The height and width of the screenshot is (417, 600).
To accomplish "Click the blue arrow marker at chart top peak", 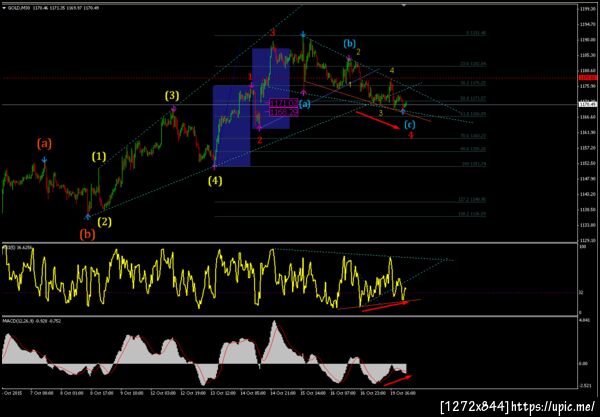I will [x=303, y=35].
